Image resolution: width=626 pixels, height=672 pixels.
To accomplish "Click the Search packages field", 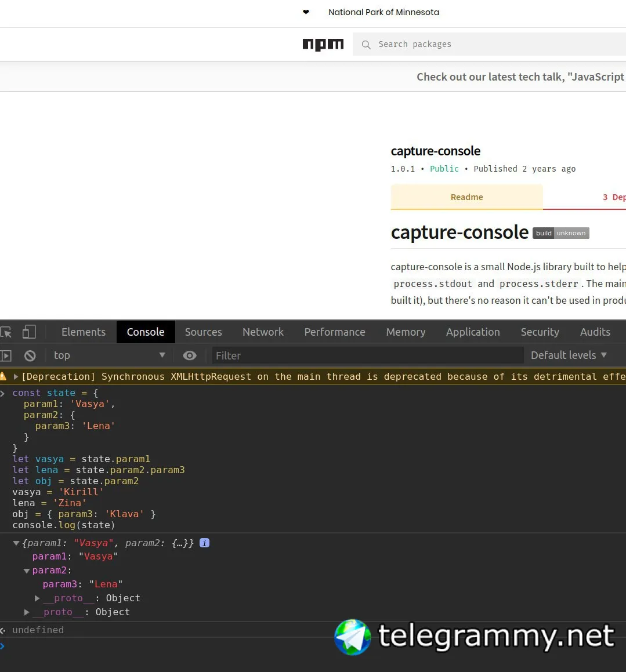I will pyautogui.click(x=489, y=44).
